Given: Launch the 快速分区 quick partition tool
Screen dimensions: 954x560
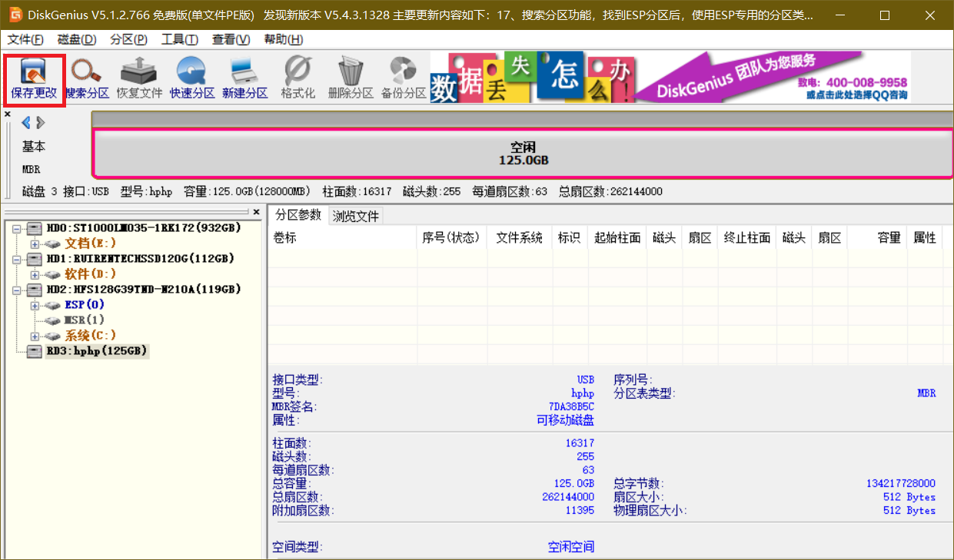Looking at the screenshot, I should point(191,78).
